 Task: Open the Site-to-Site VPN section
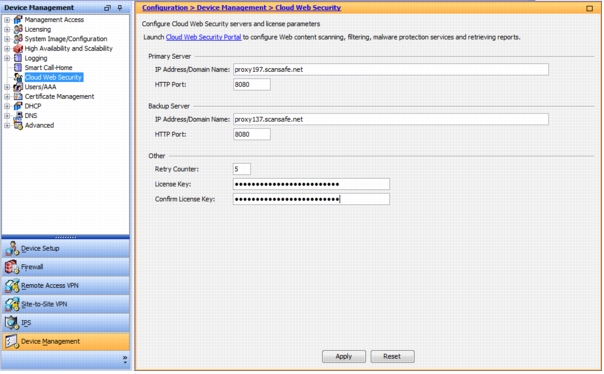pyautogui.click(x=66, y=304)
